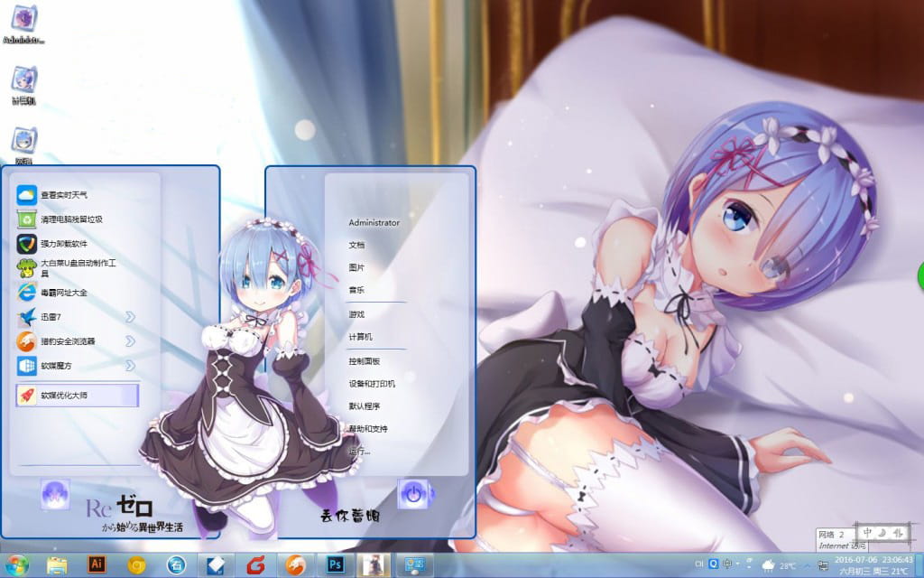Expand the 软媒魔方 submenu arrow
This screenshot has width=924, height=578.
click(x=130, y=366)
